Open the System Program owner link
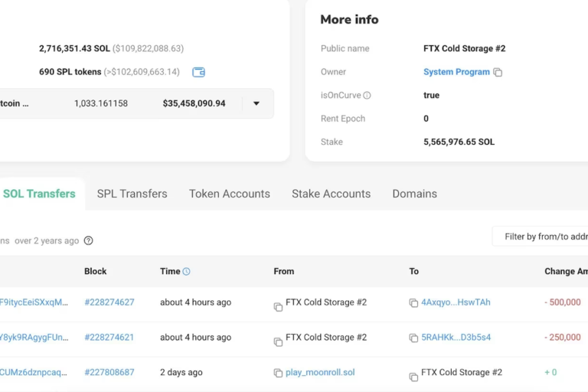588x392 pixels. [456, 72]
